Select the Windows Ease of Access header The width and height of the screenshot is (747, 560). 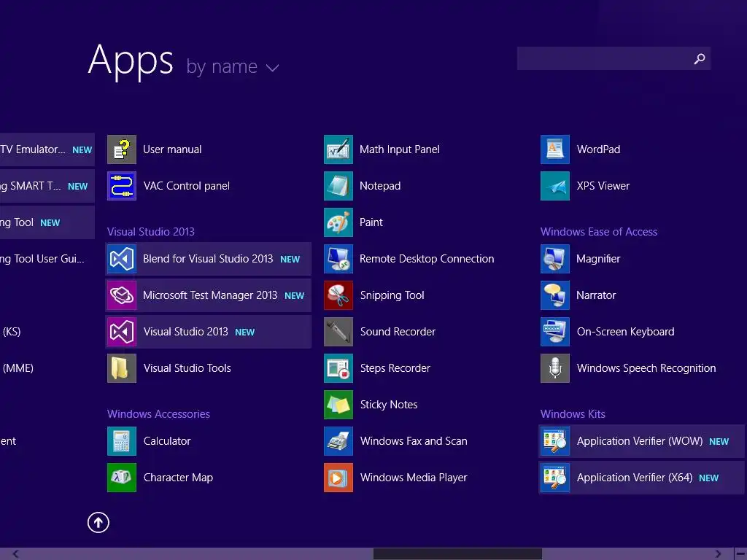pos(599,232)
